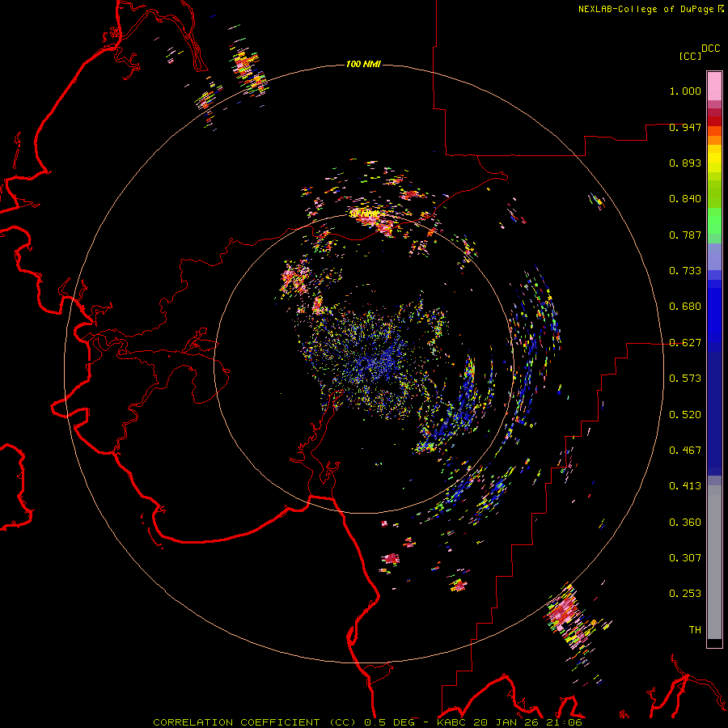Click the 21:06 time stamp
Viewport: 728px width, 728px height.
coord(563,722)
